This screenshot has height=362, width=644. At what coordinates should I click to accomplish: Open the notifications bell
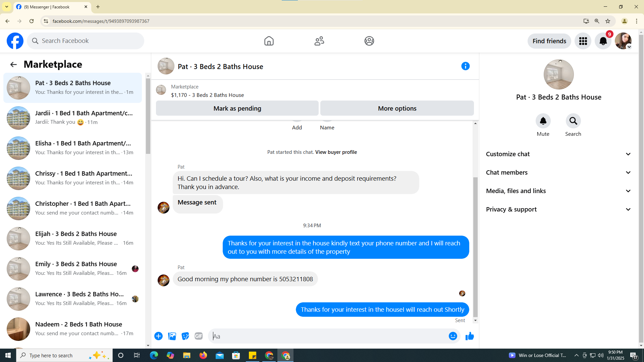click(603, 41)
